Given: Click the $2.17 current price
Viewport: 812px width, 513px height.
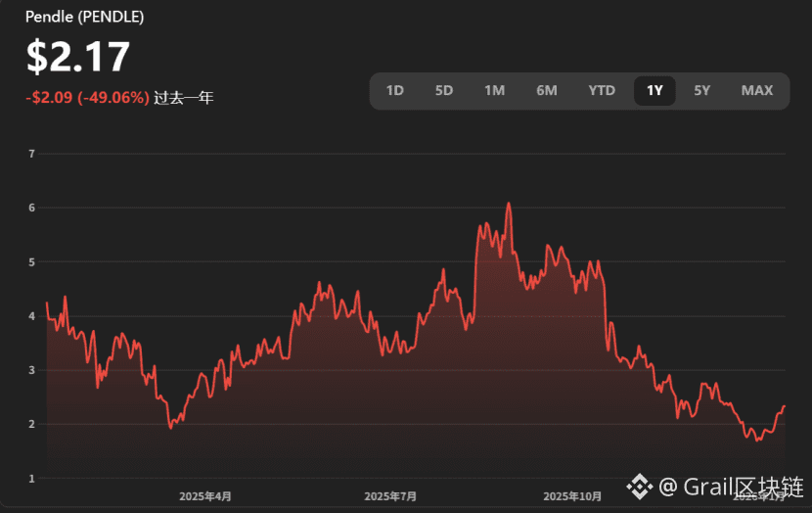Looking at the screenshot, I should pos(77,56).
